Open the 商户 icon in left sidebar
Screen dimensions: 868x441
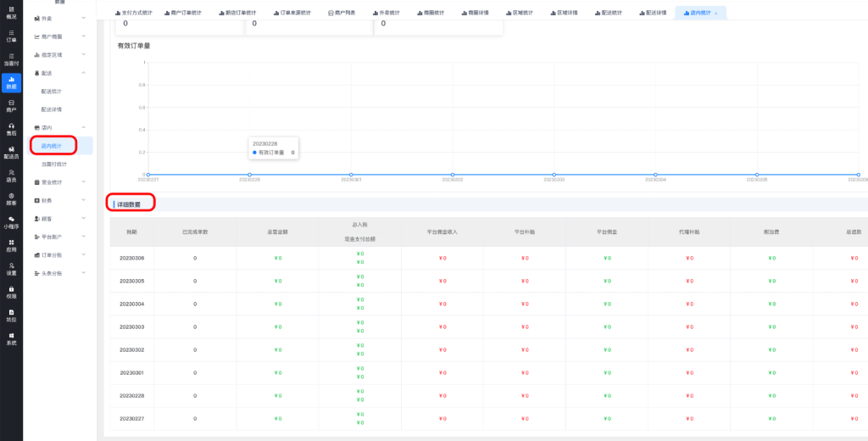click(11, 105)
